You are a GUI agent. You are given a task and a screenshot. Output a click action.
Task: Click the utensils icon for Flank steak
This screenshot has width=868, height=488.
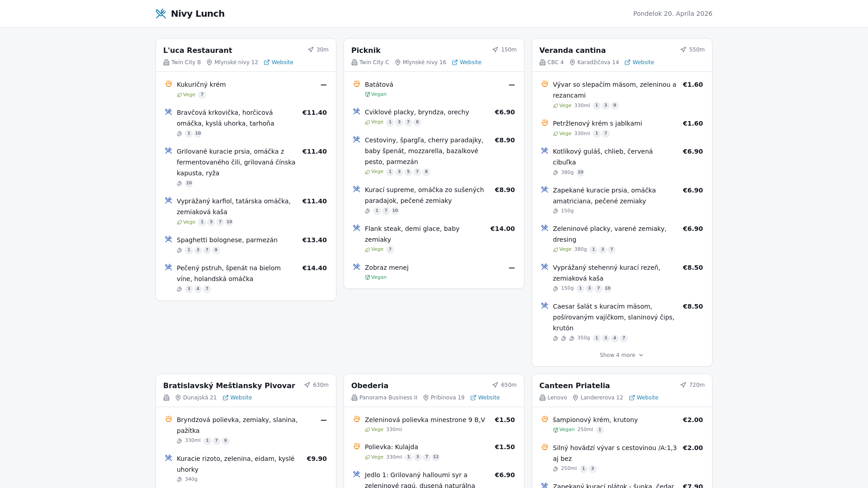click(x=357, y=228)
